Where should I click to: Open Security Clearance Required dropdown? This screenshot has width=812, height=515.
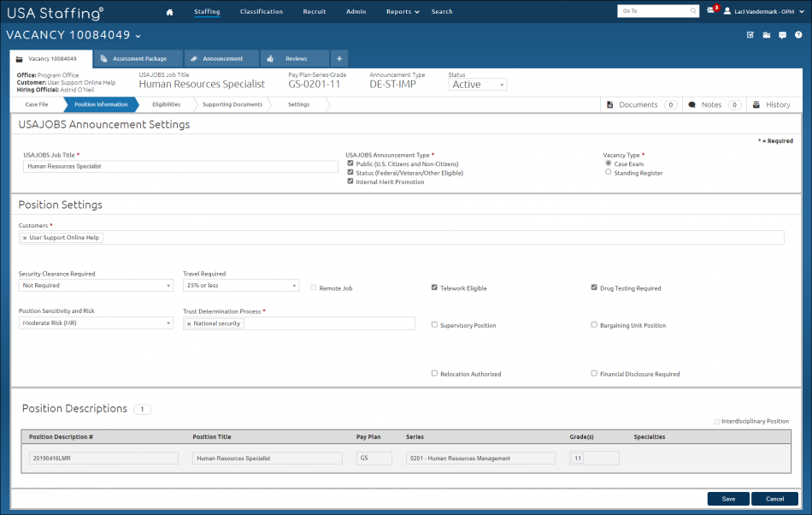(96, 286)
